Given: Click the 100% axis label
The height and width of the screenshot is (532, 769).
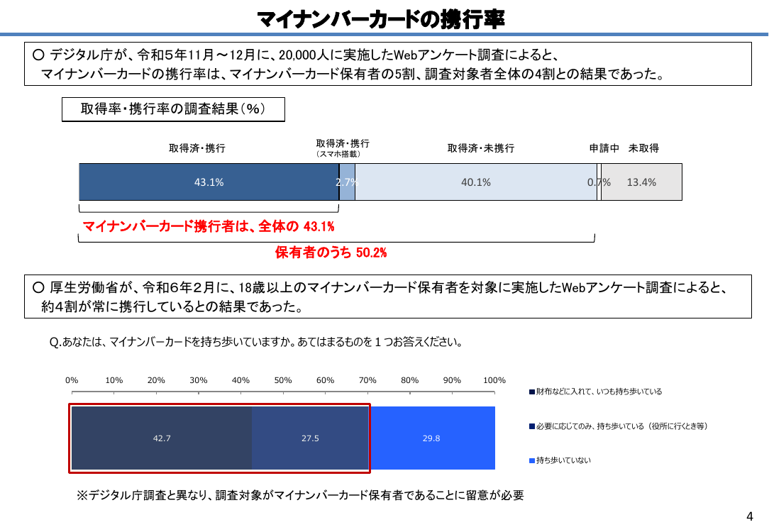Looking at the screenshot, I should (494, 380).
